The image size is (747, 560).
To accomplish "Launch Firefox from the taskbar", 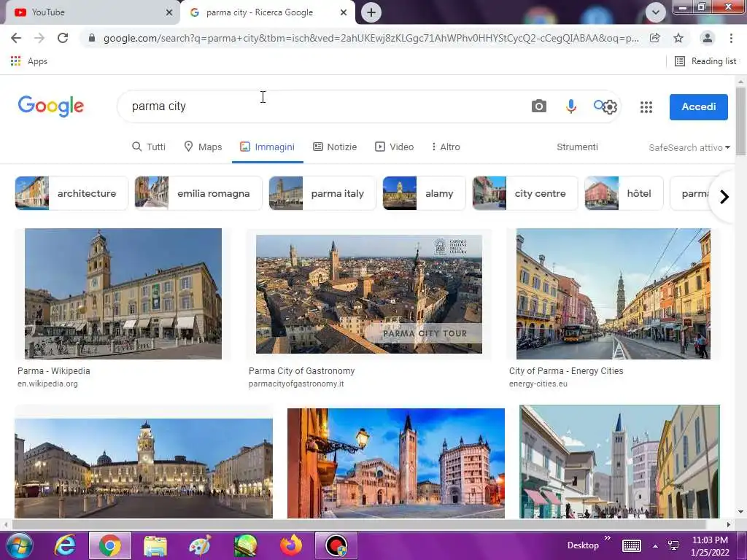I will tap(291, 545).
